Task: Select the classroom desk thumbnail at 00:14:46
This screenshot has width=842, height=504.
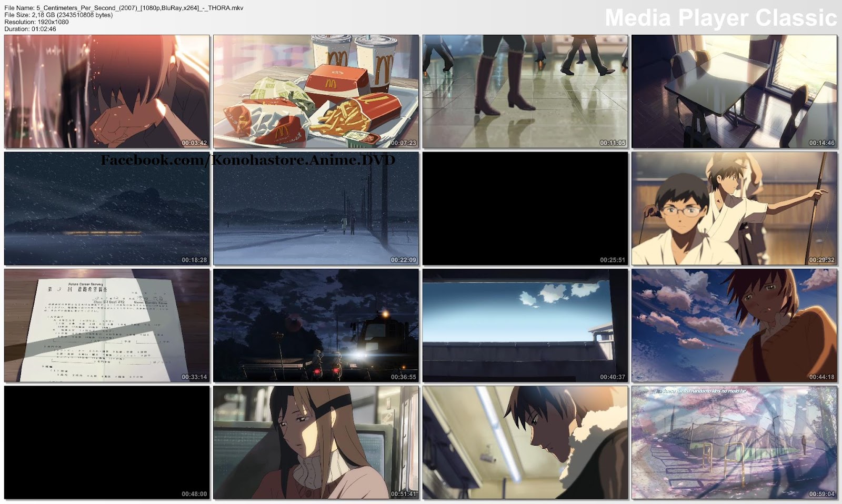Action: click(x=734, y=92)
